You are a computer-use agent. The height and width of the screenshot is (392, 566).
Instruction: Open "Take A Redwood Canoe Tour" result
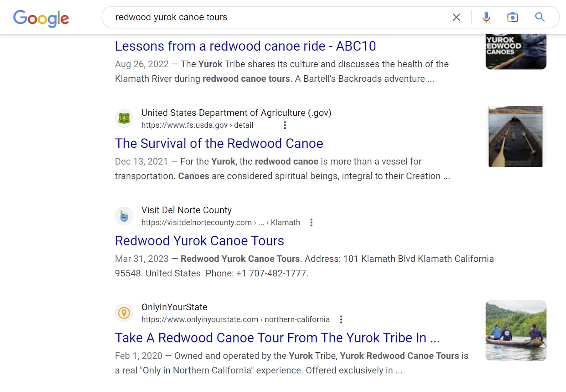[277, 338]
